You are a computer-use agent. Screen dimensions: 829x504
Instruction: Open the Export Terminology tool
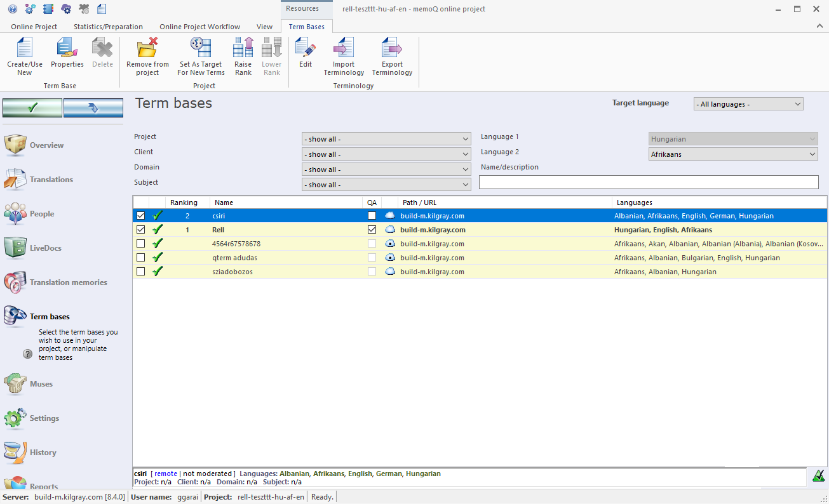(x=392, y=56)
